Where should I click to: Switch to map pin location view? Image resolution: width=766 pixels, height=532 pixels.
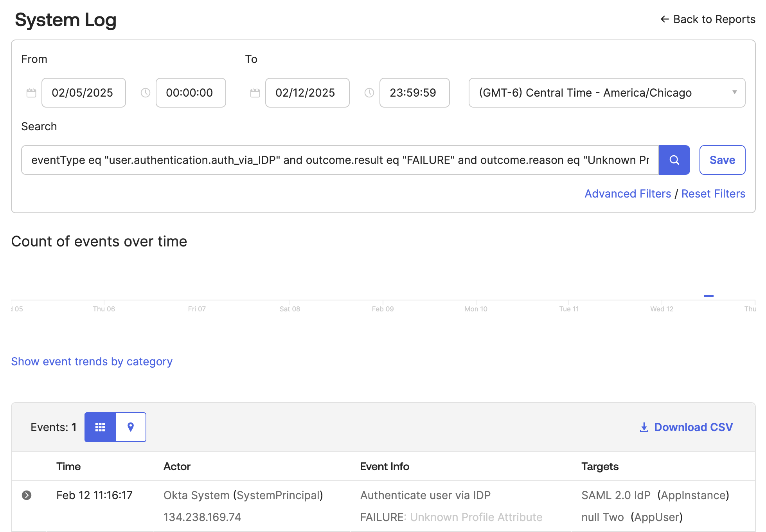coord(131,427)
